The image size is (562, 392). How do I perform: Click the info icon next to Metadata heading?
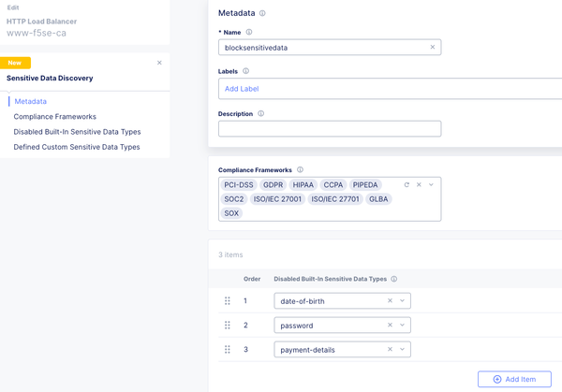point(262,14)
